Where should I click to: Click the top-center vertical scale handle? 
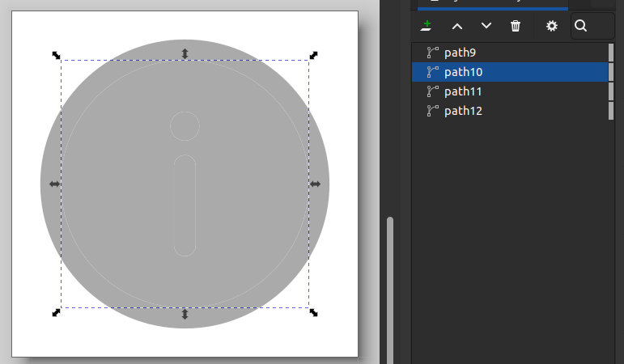(x=185, y=54)
